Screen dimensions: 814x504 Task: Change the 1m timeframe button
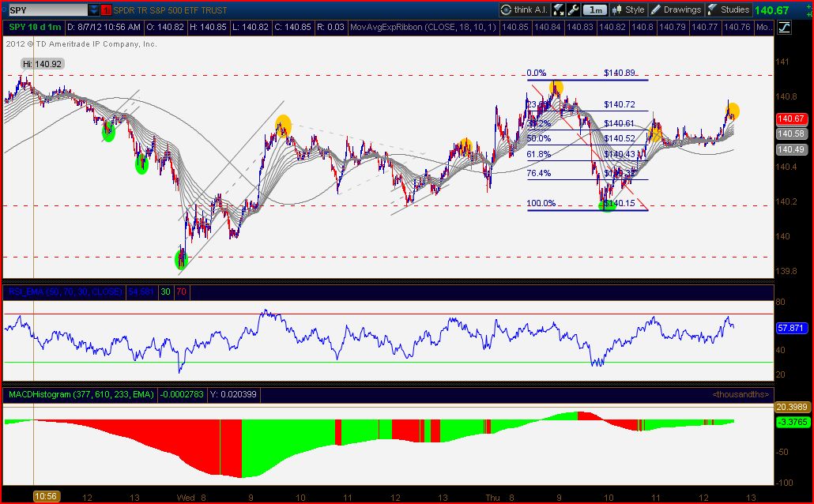pyautogui.click(x=595, y=9)
